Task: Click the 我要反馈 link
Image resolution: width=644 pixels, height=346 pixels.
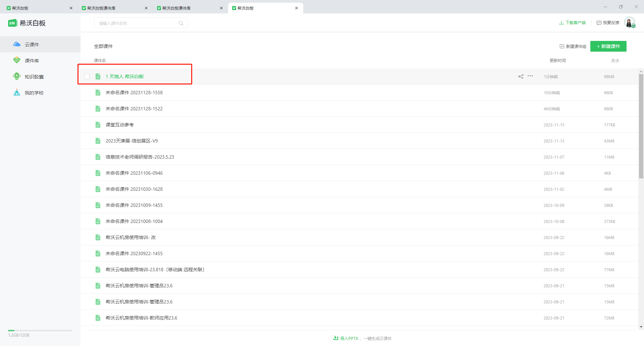Action: [608, 23]
